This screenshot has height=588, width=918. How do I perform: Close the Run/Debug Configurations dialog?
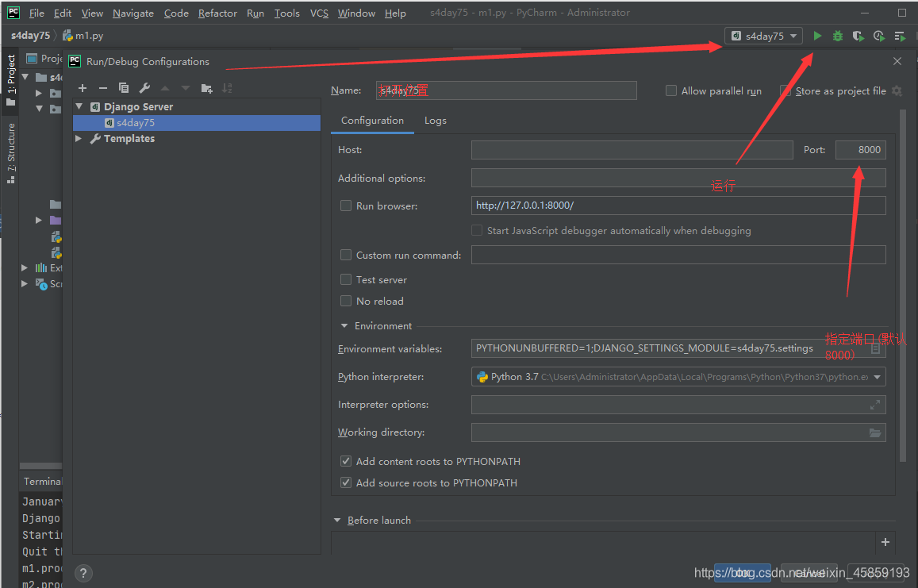click(897, 61)
